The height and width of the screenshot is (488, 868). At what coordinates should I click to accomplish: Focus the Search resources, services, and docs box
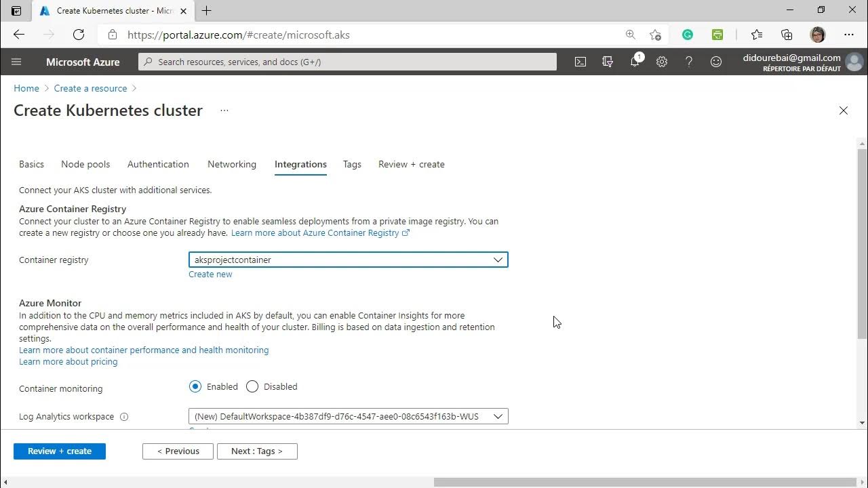click(x=347, y=62)
